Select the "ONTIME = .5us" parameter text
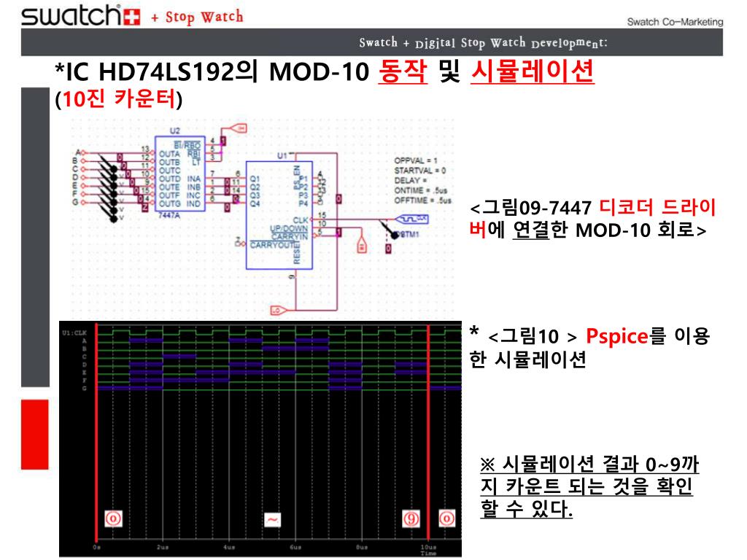747x560 pixels. 421,190
